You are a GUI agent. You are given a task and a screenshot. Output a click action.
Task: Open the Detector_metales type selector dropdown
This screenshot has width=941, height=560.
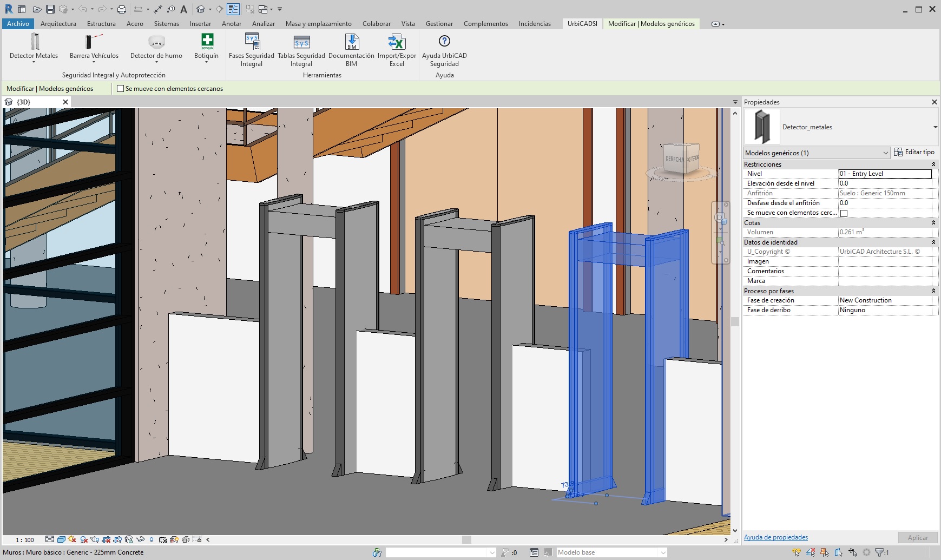pos(935,127)
